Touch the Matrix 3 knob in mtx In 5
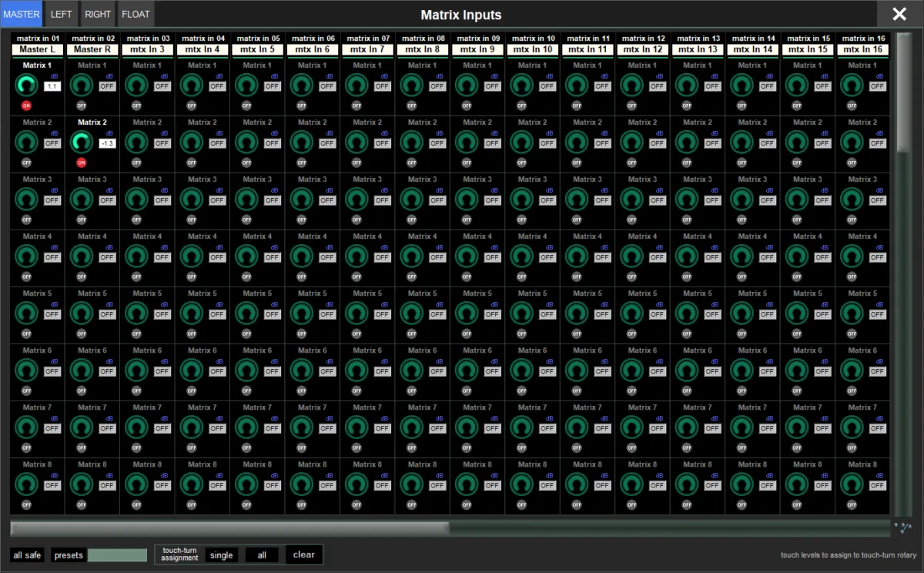Screen dimensions: 924x573 [247, 199]
